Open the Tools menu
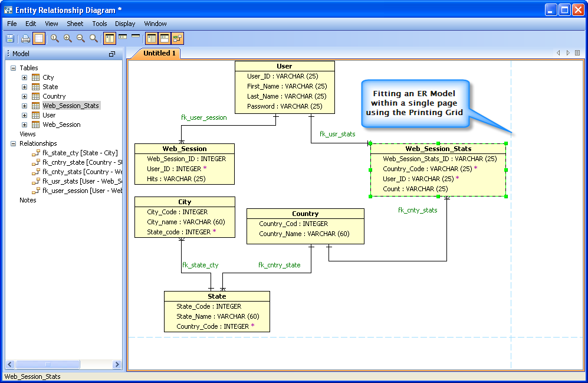 click(x=100, y=24)
